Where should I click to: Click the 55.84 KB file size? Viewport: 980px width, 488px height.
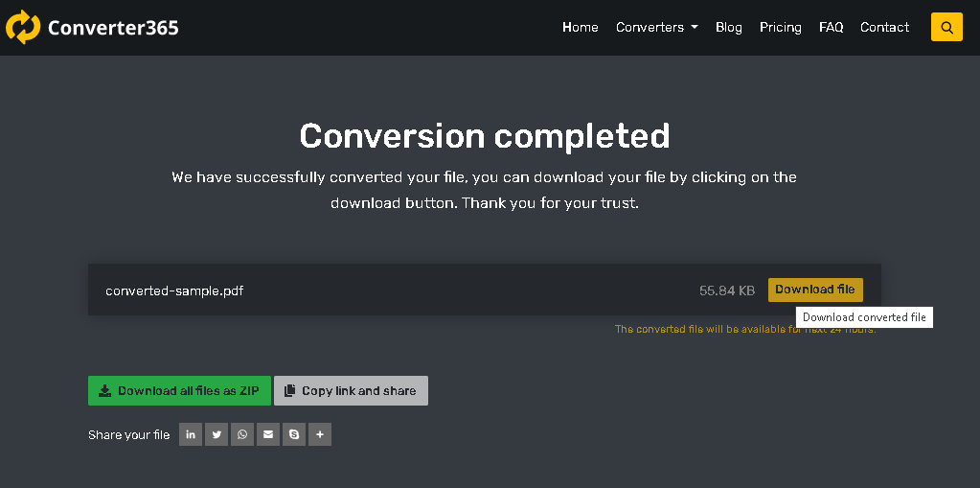coord(726,290)
